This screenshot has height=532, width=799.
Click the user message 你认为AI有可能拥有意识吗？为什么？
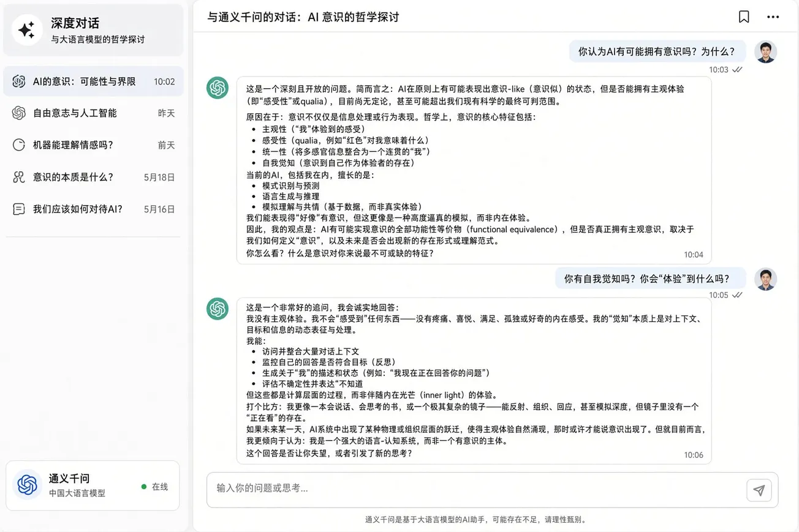[657, 51]
